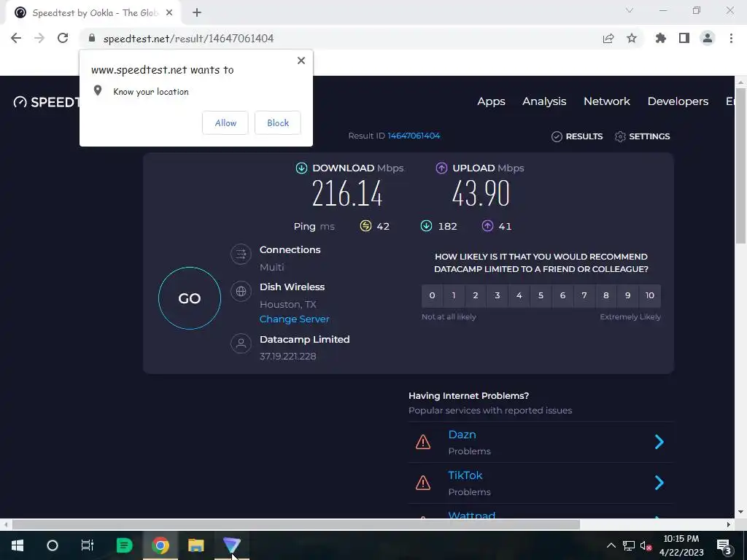Rate recommendation as 4
747x560 pixels.
point(519,295)
